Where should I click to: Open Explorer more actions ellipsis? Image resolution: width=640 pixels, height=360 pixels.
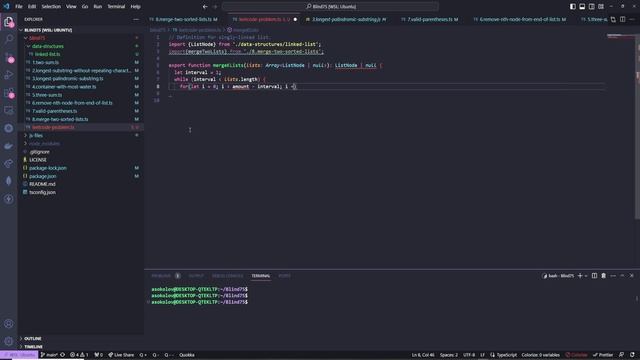(136, 19)
